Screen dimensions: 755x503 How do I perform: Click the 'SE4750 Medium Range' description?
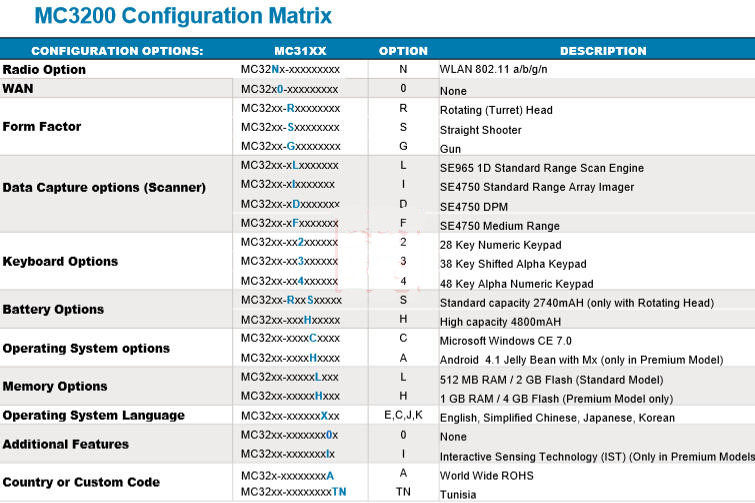(x=500, y=226)
